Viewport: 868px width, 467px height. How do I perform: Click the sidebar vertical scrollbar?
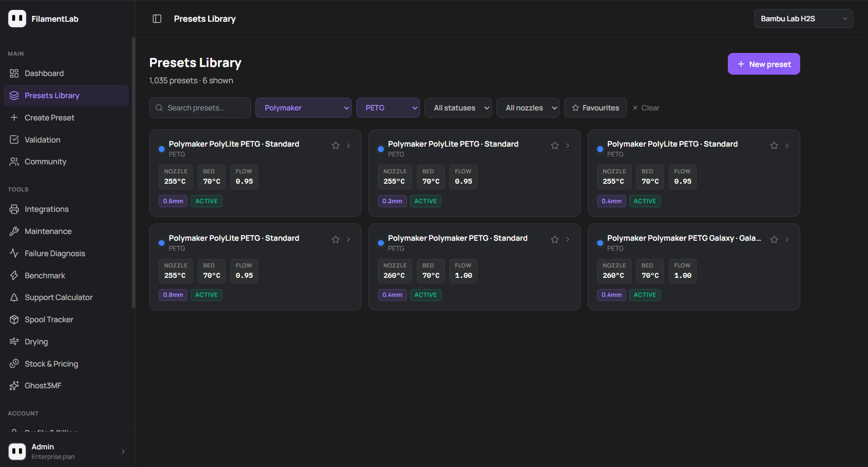133,173
